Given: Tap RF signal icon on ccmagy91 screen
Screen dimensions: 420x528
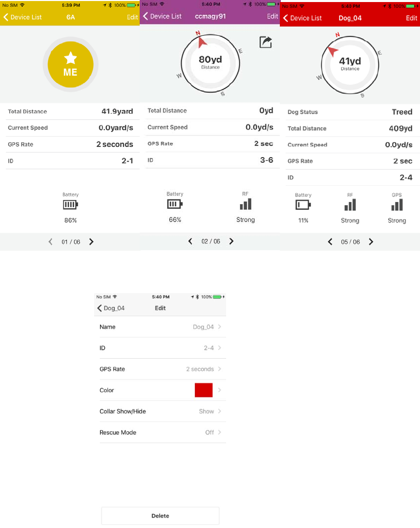Looking at the screenshot, I should (x=246, y=204).
